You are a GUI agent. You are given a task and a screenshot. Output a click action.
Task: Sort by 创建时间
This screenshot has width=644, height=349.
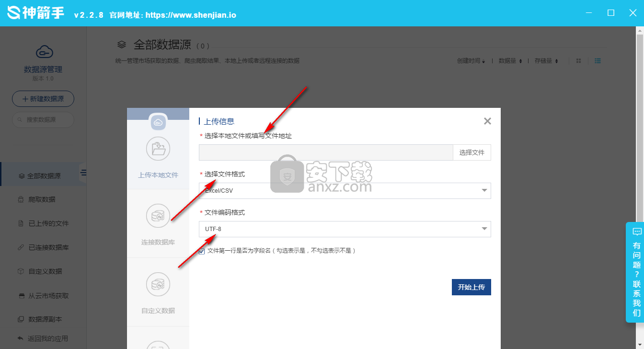(471, 61)
